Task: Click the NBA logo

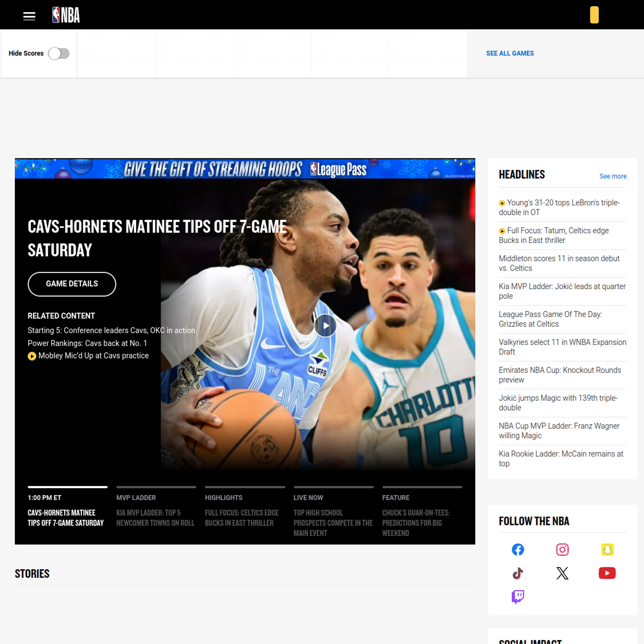Action: click(x=66, y=15)
